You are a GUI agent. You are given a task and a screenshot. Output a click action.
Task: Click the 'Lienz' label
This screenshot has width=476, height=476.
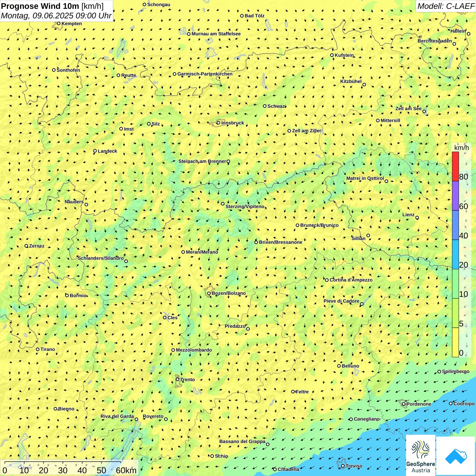click(408, 215)
